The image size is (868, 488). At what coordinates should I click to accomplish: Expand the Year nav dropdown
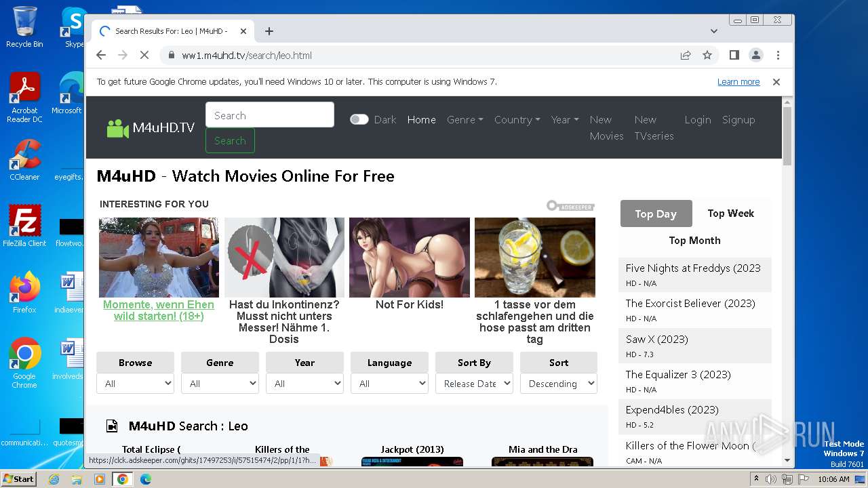[x=565, y=119]
